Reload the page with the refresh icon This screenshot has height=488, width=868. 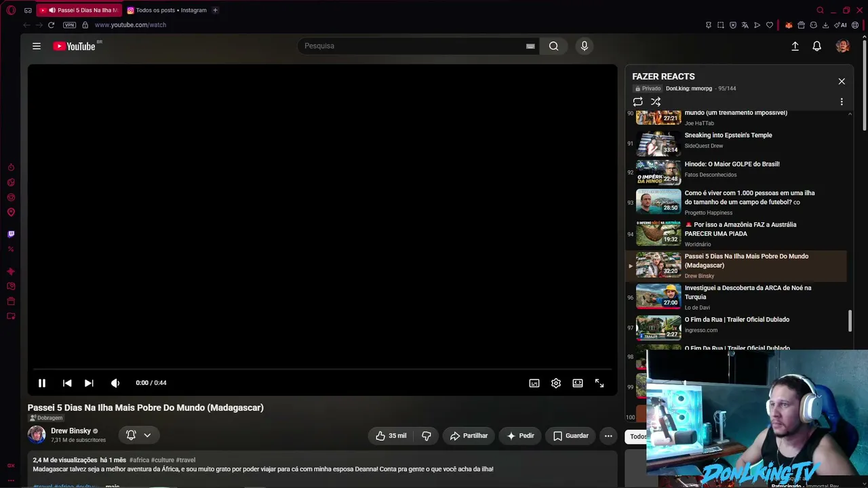point(51,25)
